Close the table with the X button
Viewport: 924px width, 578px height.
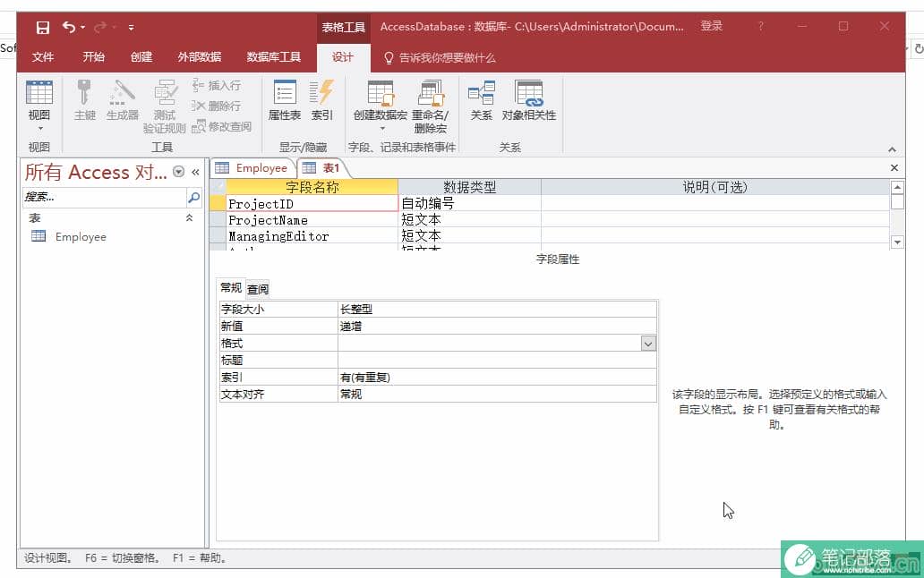pyautogui.click(x=894, y=167)
